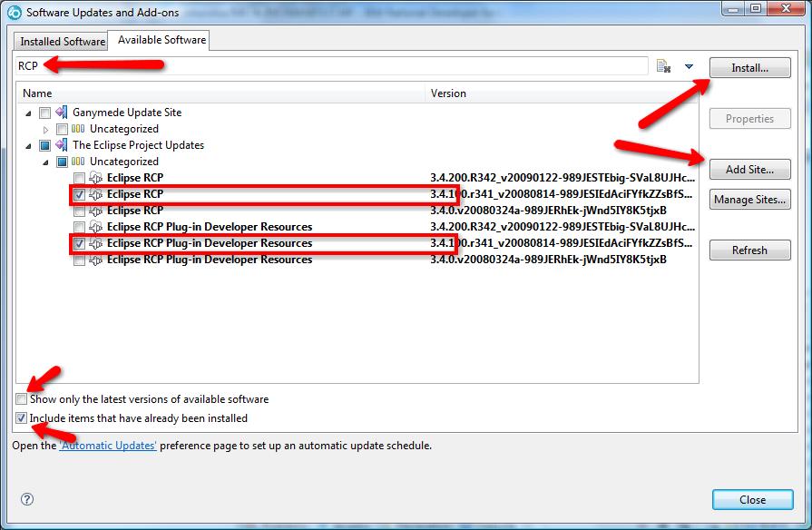Open the view menu dropdown arrow left of Install

pos(689,66)
